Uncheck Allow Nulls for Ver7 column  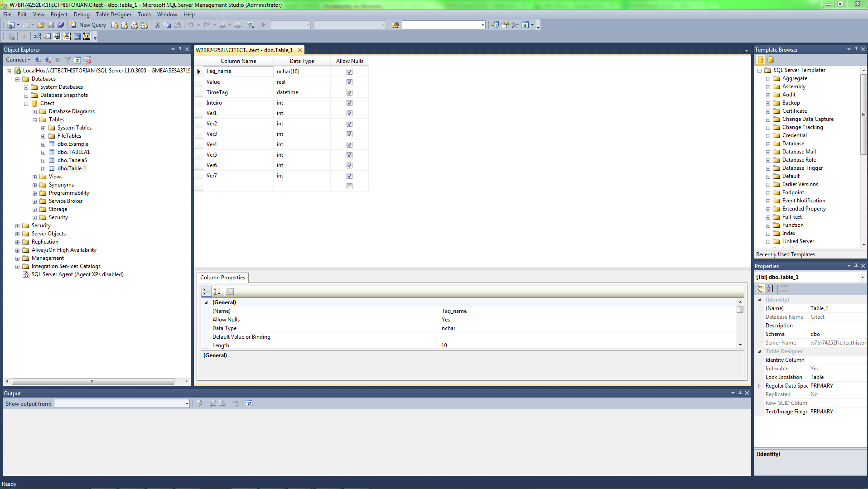[x=349, y=176]
